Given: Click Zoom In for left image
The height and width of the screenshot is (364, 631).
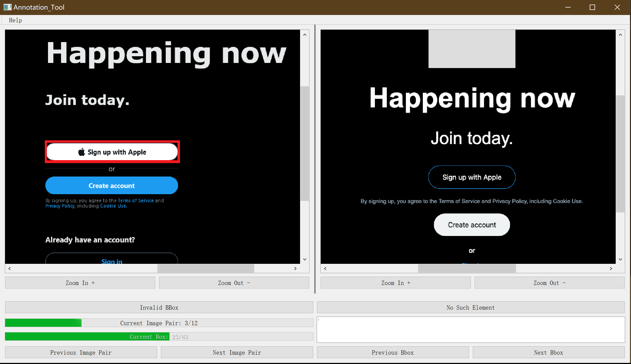Looking at the screenshot, I should [x=80, y=283].
